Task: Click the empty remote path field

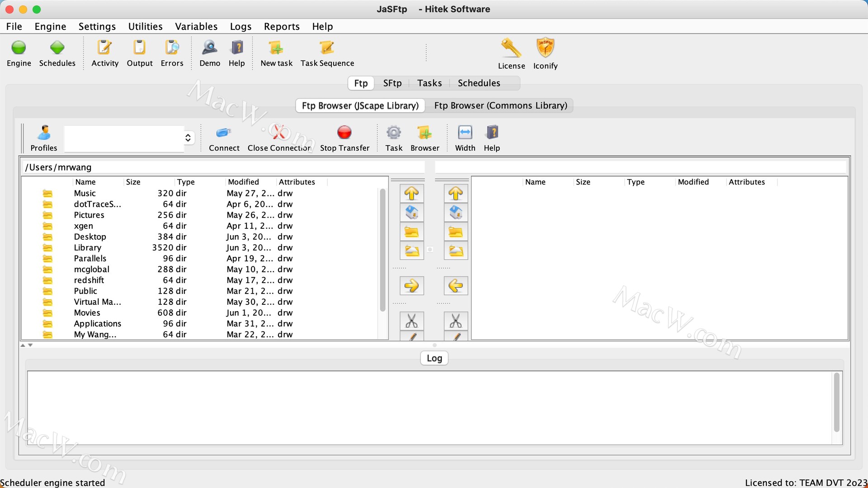Action: pos(640,167)
